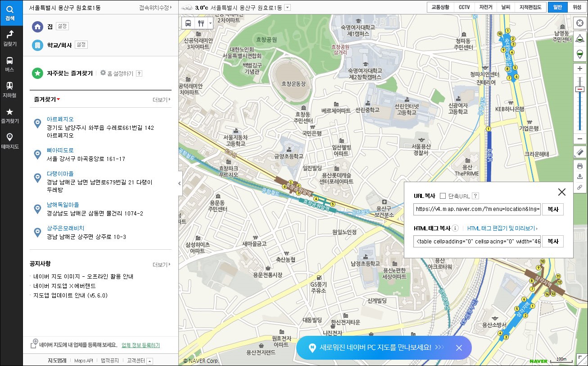Select the bus icon on map toolbar
Image resolution: width=588 pixels, height=366 pixels.
click(188, 23)
